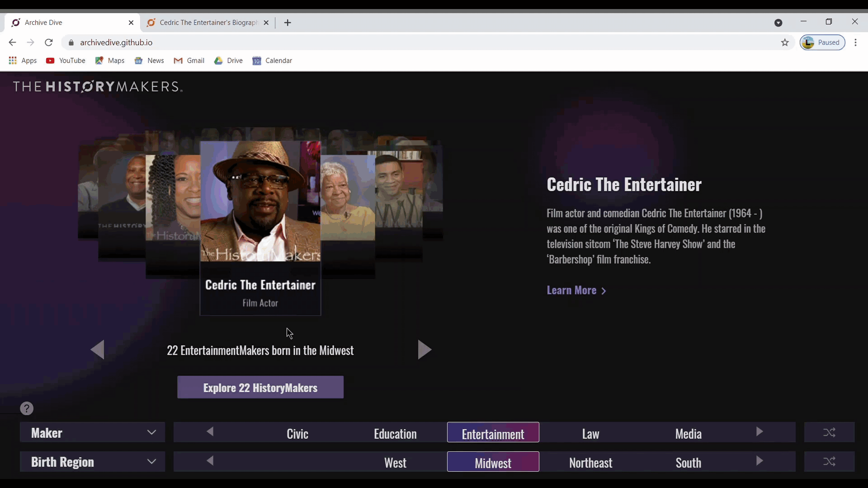Screen dimensions: 868x488
Task: Open the Chrome three-dot menu
Action: point(855,42)
